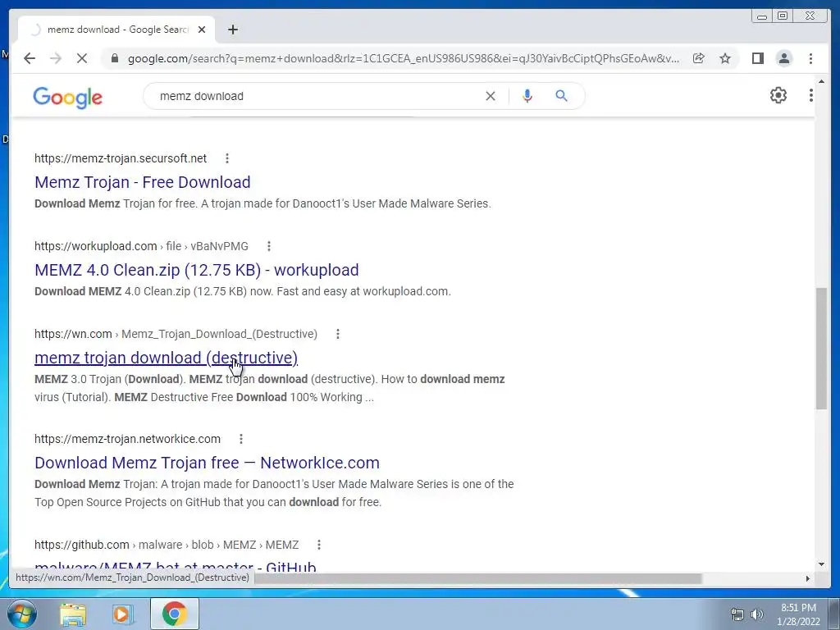Open the Windows Start menu
The height and width of the screenshot is (630, 840).
point(21,614)
